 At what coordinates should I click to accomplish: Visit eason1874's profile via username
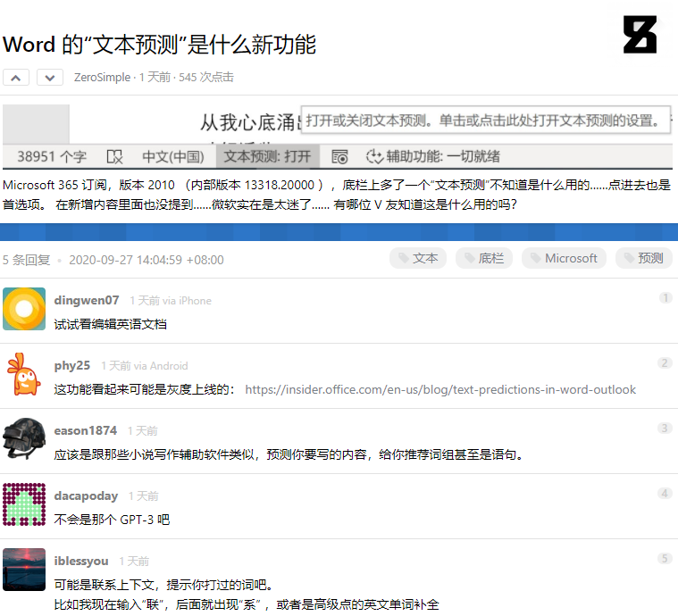[x=85, y=430]
